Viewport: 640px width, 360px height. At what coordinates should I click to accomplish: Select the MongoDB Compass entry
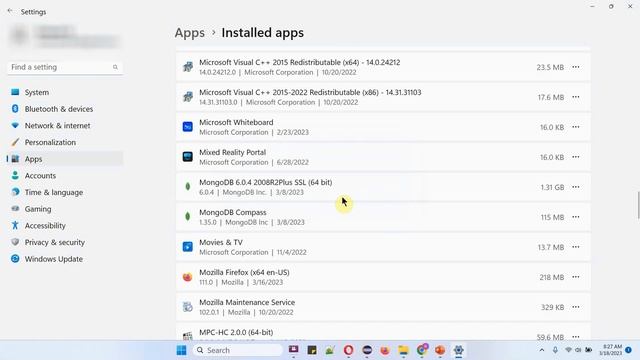click(x=383, y=217)
